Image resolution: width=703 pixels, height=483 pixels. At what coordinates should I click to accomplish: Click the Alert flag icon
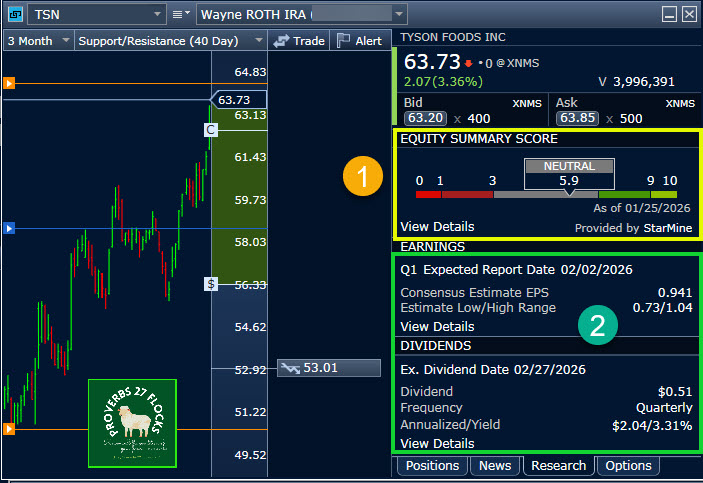pyautogui.click(x=343, y=41)
